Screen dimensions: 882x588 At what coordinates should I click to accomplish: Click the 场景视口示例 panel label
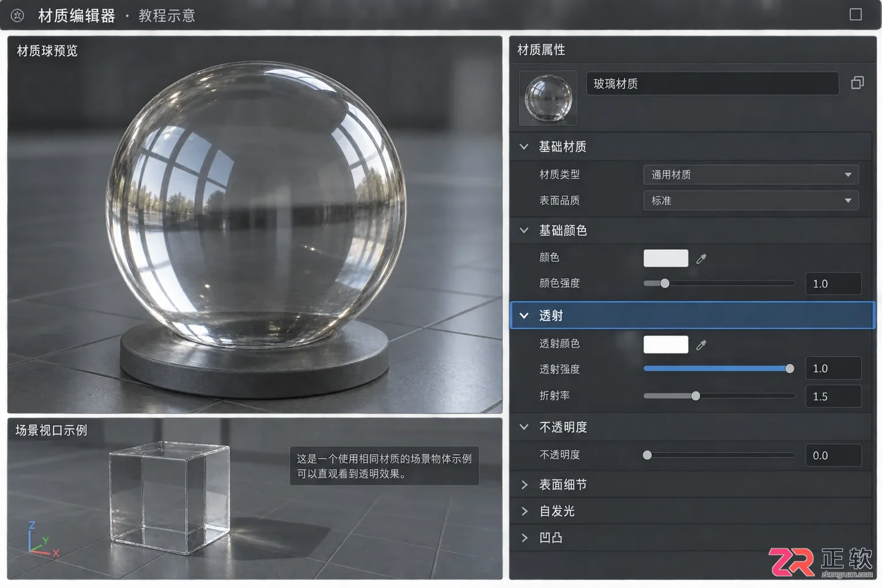(x=51, y=431)
